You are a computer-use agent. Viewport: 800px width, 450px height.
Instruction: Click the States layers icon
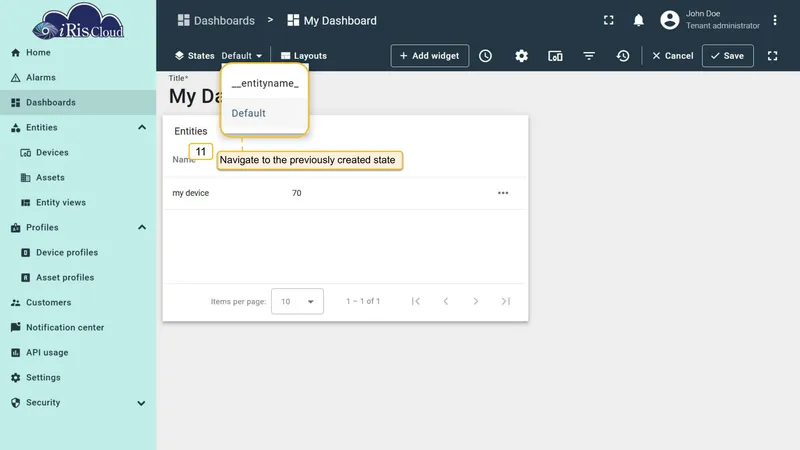(179, 56)
